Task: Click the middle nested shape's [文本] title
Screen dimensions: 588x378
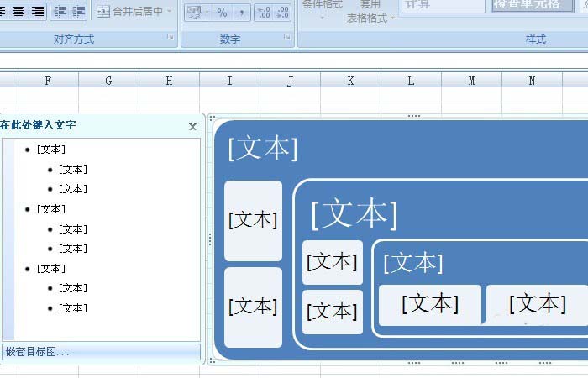Action: point(354,213)
